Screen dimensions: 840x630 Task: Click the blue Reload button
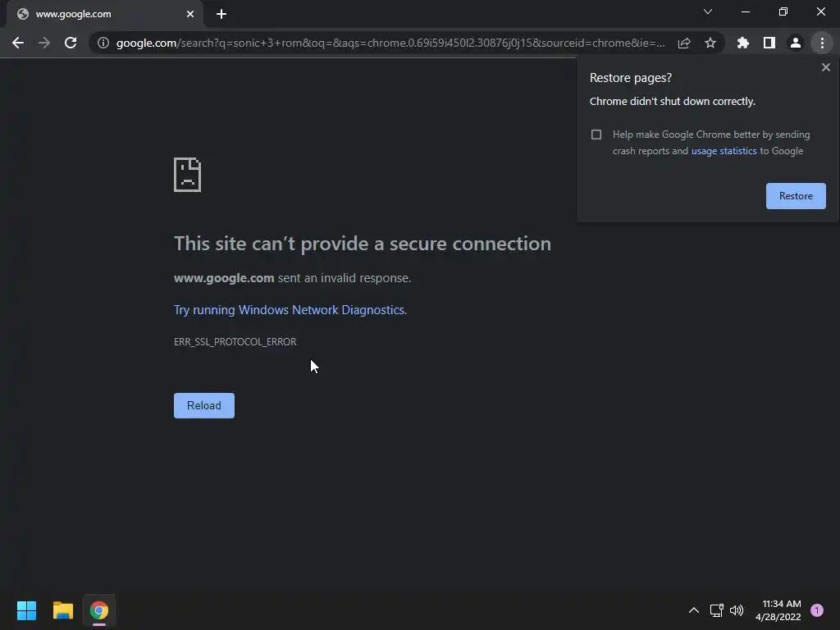(x=204, y=405)
